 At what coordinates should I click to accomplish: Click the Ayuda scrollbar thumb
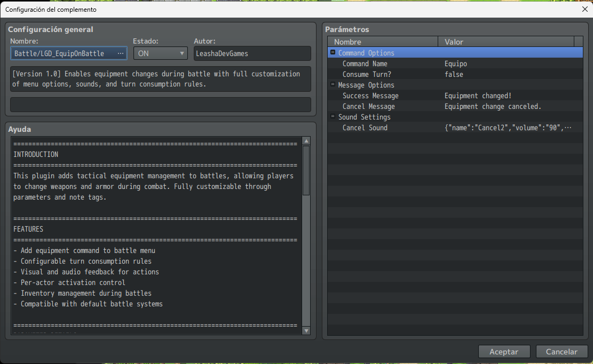point(306,170)
